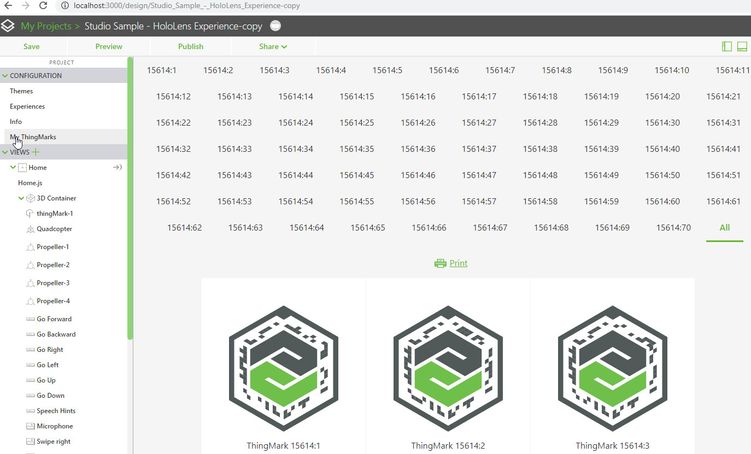Reload the page with the refresh icon
This screenshot has height=454, width=751.
pos(43,6)
